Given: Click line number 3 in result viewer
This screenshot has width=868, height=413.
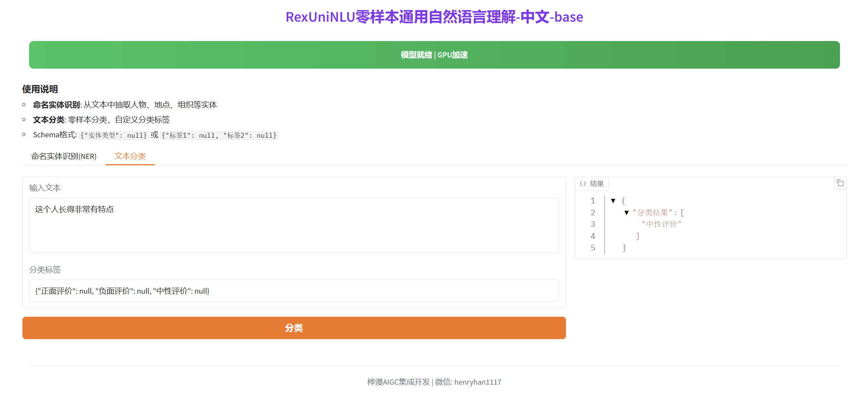Looking at the screenshot, I should tap(593, 224).
